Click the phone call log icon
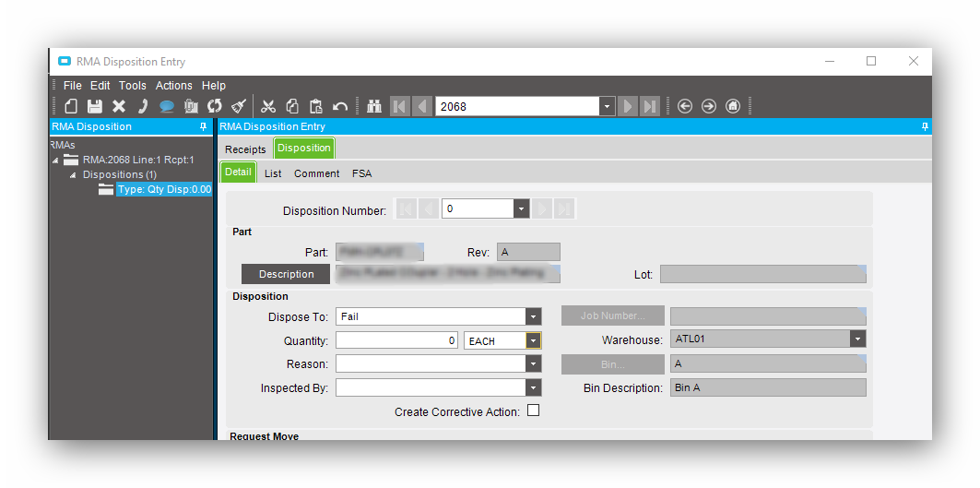The height and width of the screenshot is (488, 980). 143,106
